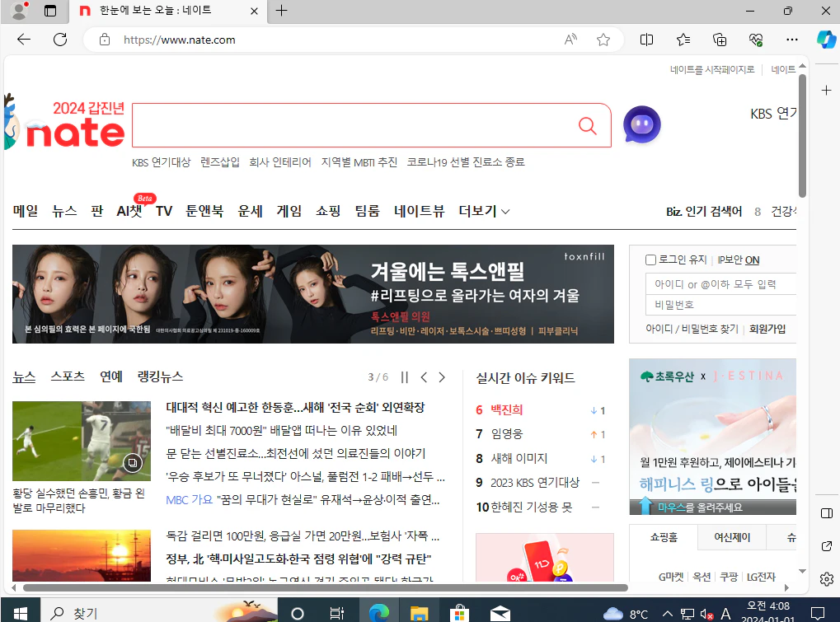840x622 pixels.
Task: Click the G마켓 shopping link
Action: [671, 577]
